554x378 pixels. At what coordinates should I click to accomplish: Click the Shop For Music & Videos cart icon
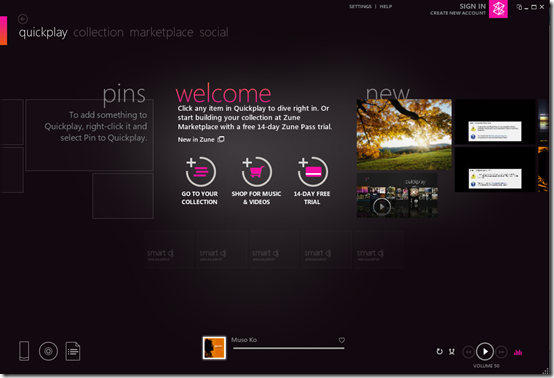click(257, 172)
